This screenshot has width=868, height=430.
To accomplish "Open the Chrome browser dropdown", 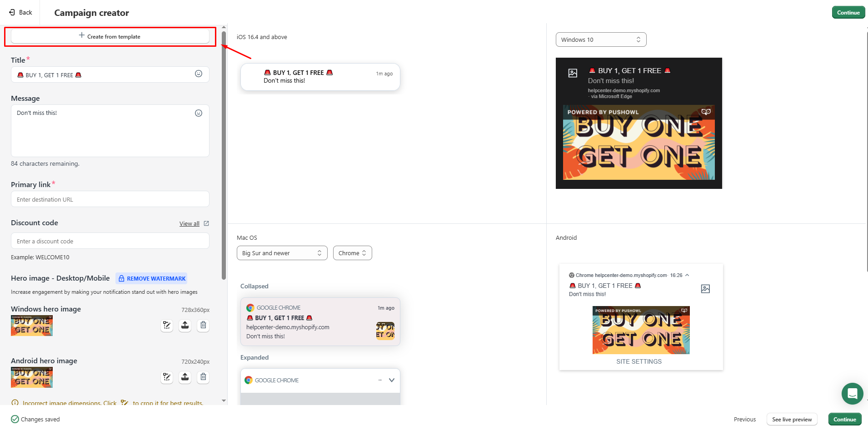I will point(352,253).
